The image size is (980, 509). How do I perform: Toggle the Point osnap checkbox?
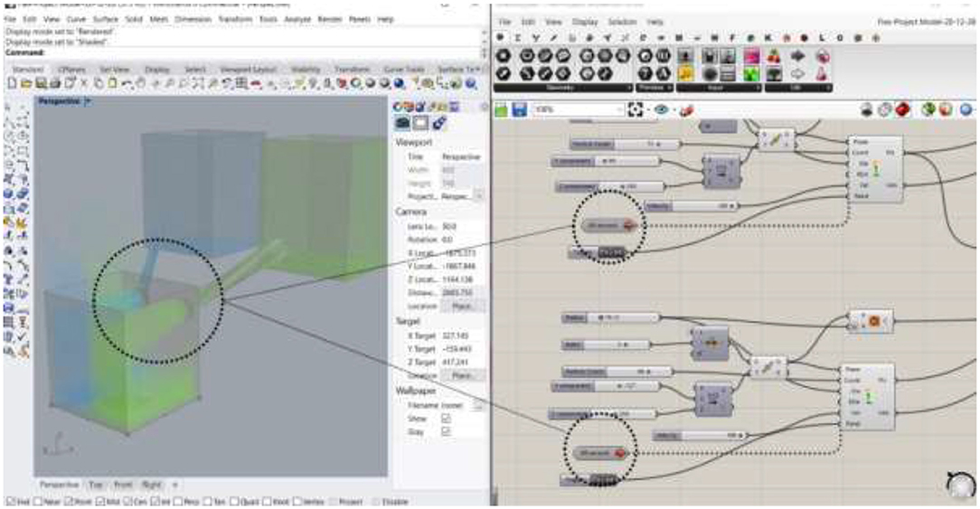[69, 502]
